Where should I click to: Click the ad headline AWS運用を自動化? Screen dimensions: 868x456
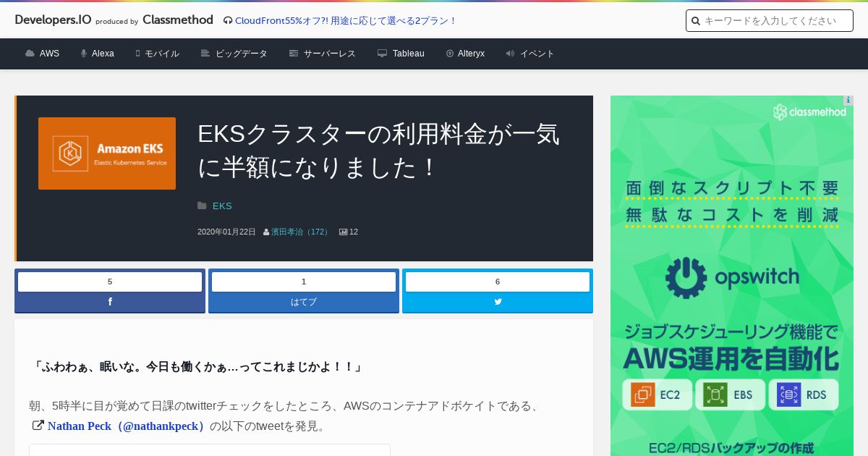point(731,358)
